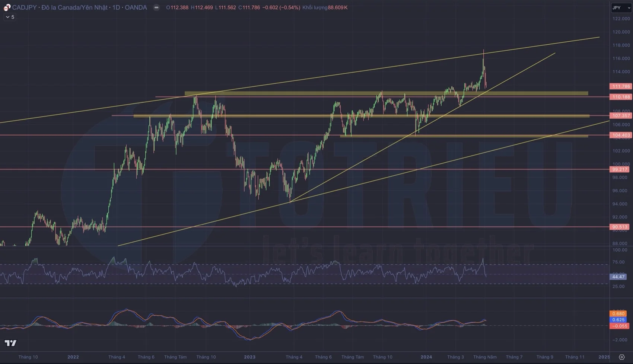Click the 2022 label on time axis

[73, 357]
